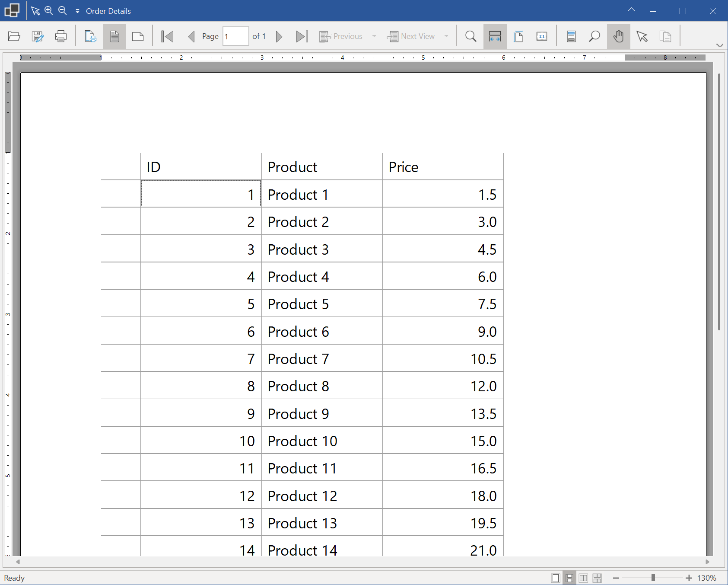Click the next page arrow
Viewport: 728px width, 585px height.
279,36
